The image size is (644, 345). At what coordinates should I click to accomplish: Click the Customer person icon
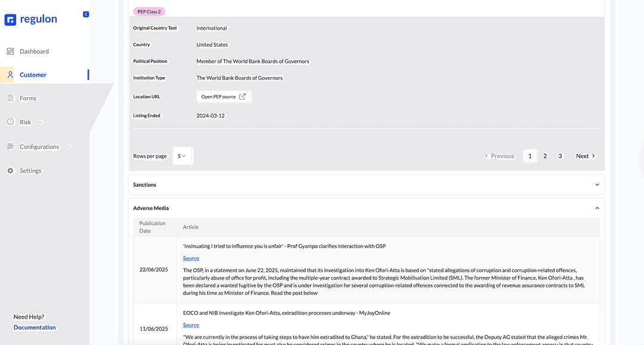(10, 75)
